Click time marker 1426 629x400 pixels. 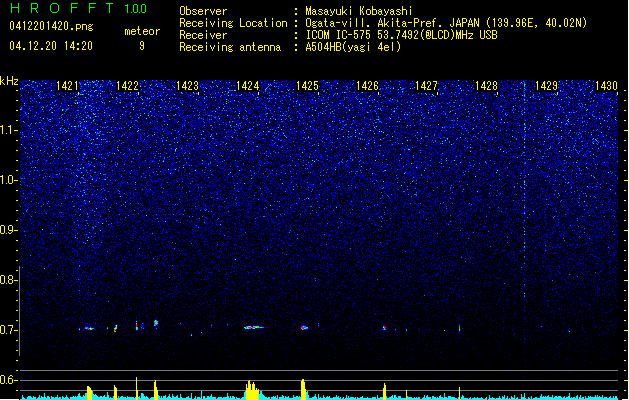point(367,86)
